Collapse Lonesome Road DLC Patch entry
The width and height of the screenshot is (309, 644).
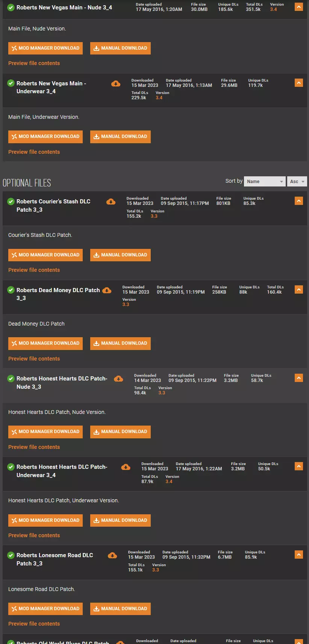pos(299,555)
